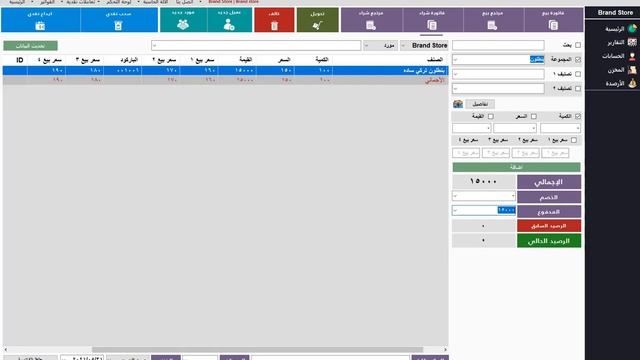Open Accounts (الحسابات) in the sidebar
640x360 pixels.
click(619, 56)
